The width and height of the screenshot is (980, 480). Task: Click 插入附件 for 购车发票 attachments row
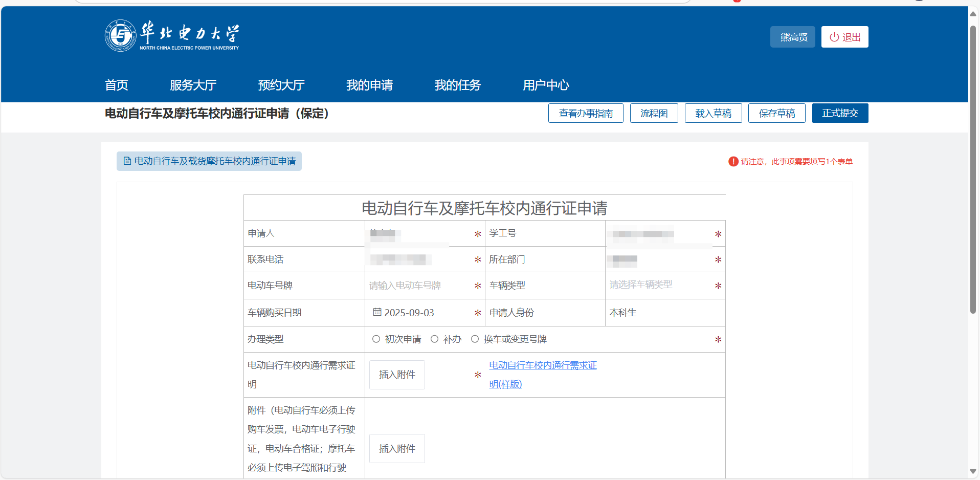coord(397,448)
